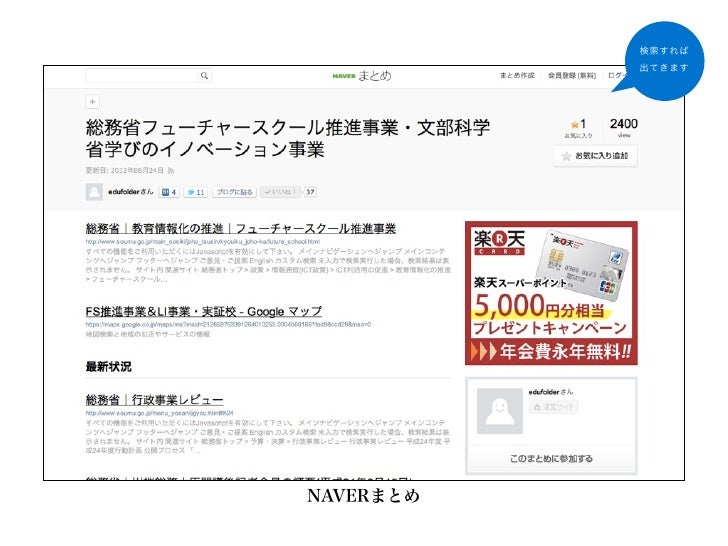Screen dimensions: 728x546
Task: Click the 最新状況 heading
Action: click(109, 366)
